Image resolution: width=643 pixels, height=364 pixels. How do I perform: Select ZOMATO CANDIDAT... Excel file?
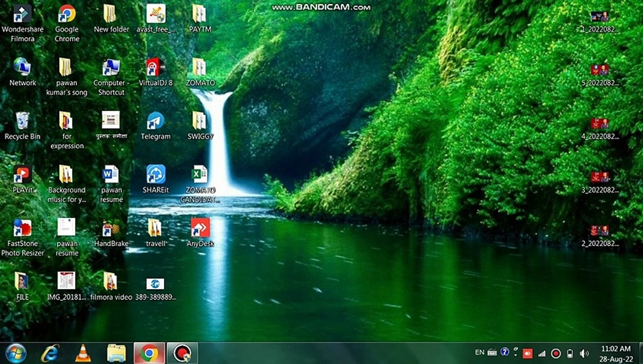point(200,184)
